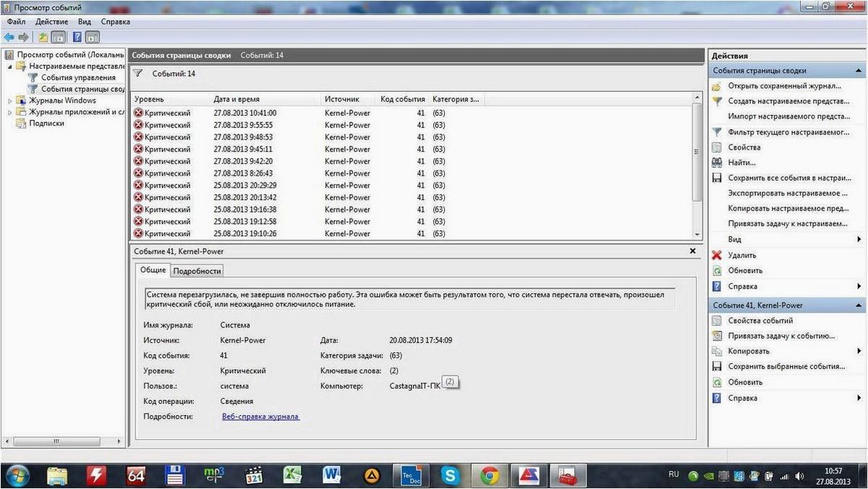Open the 'Справка' menu in the menu bar
Image resolution: width=868 pixels, height=489 pixels.
[116, 22]
